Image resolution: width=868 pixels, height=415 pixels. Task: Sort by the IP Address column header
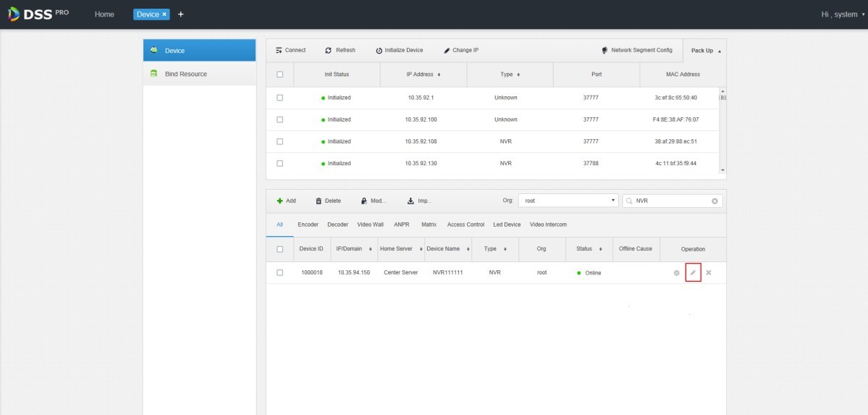click(x=424, y=75)
